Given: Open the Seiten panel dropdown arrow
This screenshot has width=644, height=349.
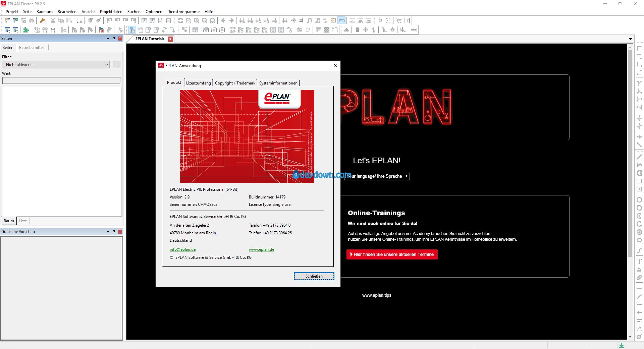Looking at the screenshot, I should (x=108, y=39).
